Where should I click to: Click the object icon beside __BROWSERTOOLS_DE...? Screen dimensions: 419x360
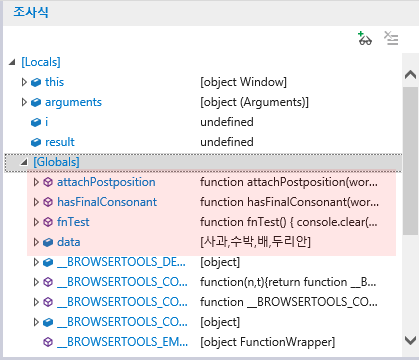point(48,262)
